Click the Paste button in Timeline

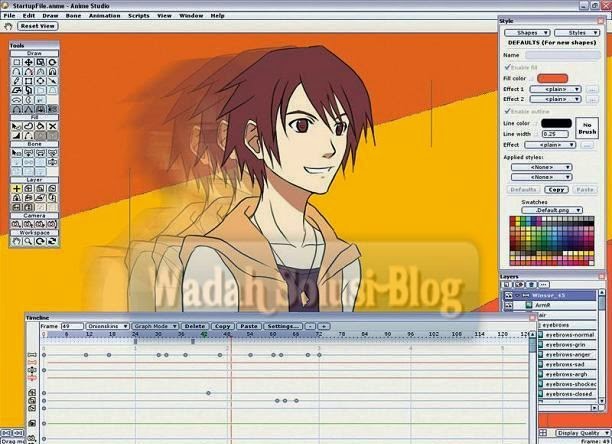[249, 326]
